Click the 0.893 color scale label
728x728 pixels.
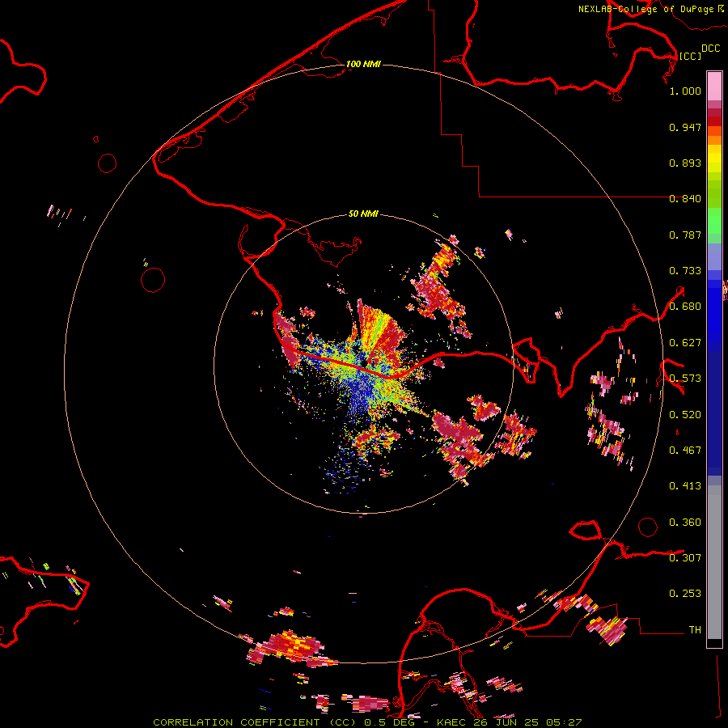click(x=685, y=163)
